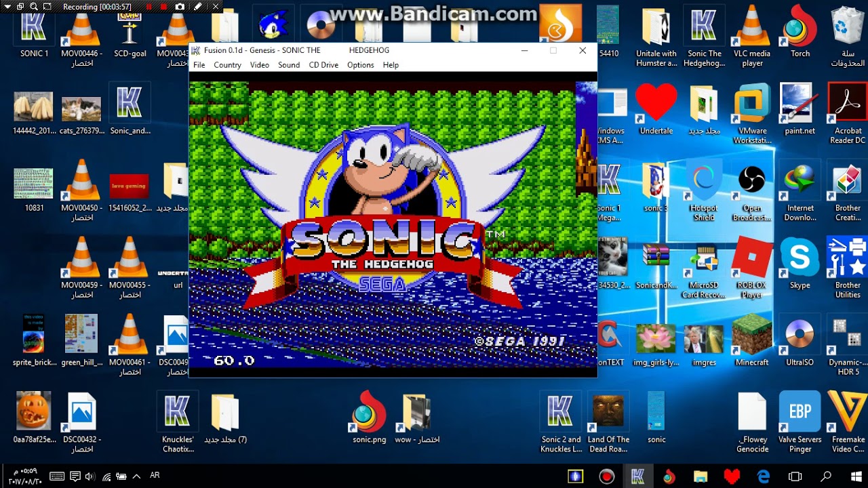The width and height of the screenshot is (868, 488).
Task: Select the folder numbered (7) on the desktop
Action: [x=225, y=419]
